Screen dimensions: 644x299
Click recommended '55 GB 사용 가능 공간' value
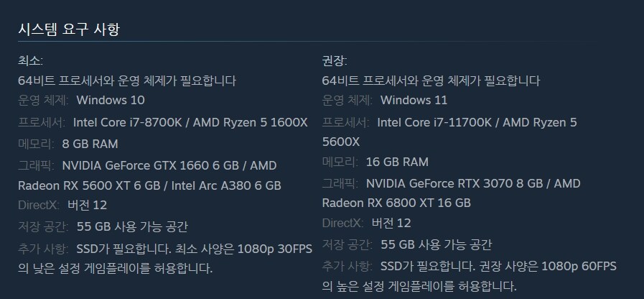437,244
